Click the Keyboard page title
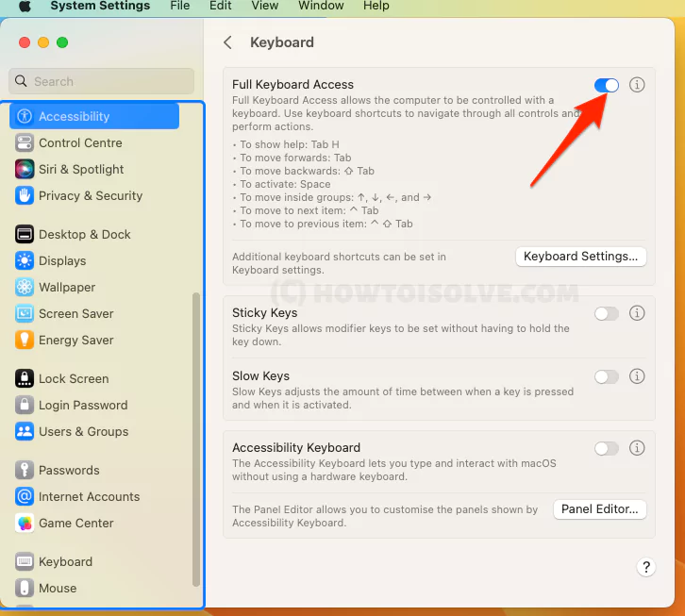 coord(282,42)
